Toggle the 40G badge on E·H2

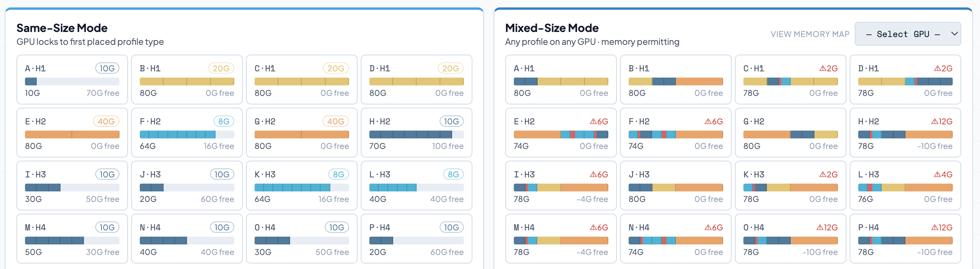coord(106,121)
